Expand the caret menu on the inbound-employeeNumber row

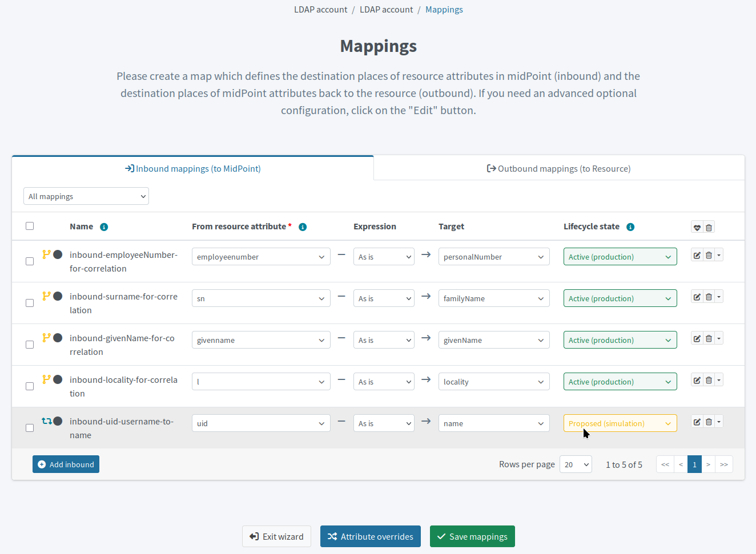(x=719, y=254)
